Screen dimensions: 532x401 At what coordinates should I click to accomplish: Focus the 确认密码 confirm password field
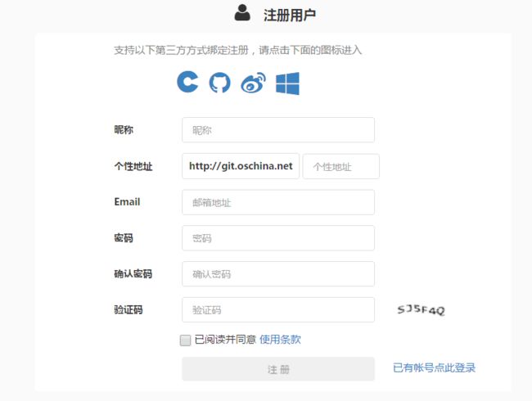pos(278,274)
